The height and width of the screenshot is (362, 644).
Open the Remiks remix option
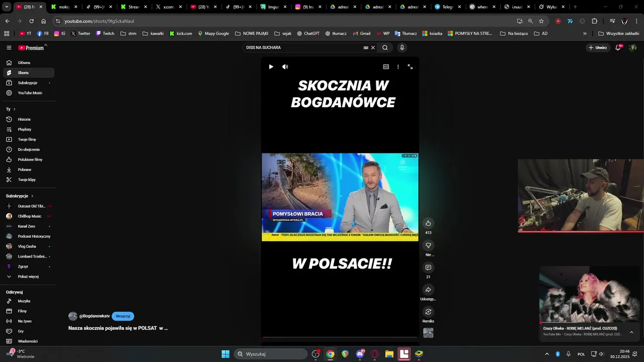click(x=428, y=312)
